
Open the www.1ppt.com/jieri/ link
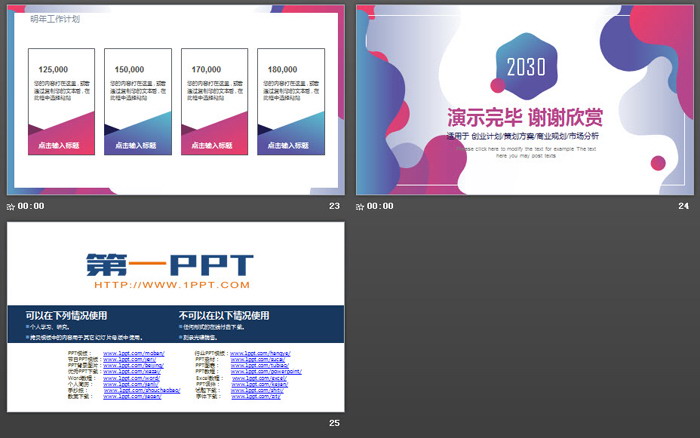[x=129, y=359]
